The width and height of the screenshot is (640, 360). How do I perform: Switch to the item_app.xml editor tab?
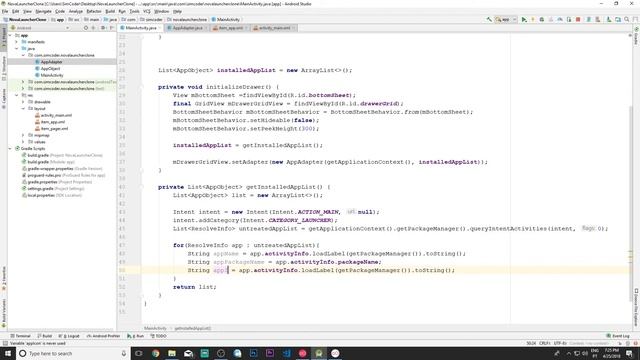[x=230, y=28]
